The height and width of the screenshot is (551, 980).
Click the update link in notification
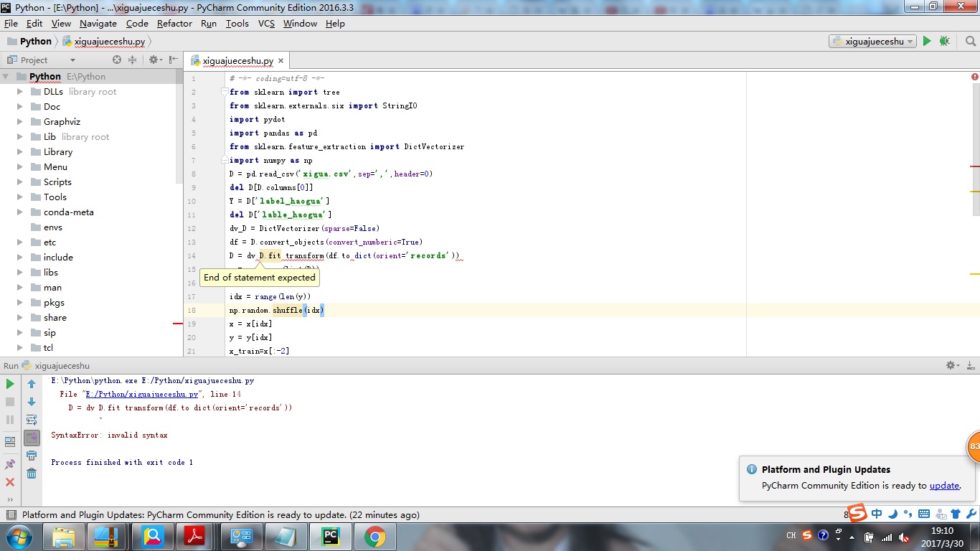click(x=944, y=486)
